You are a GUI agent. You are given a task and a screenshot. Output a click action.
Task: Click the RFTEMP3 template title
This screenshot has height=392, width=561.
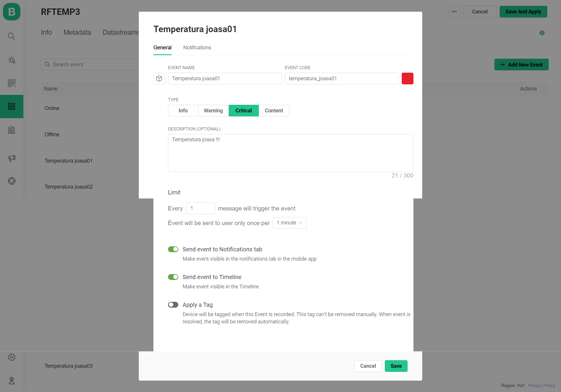(60, 12)
